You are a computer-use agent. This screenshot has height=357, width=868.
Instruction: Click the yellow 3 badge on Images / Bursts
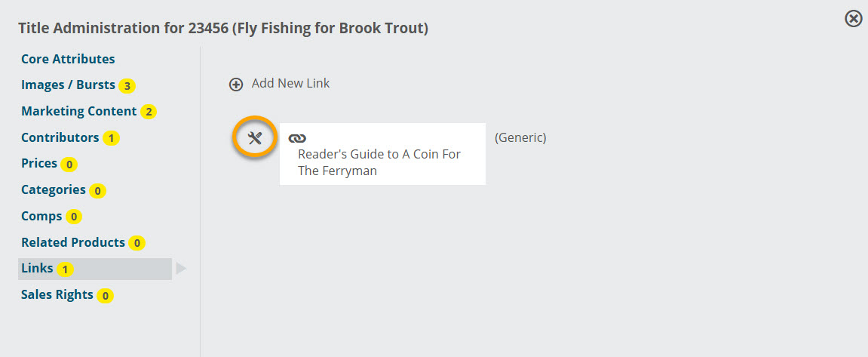coord(127,86)
